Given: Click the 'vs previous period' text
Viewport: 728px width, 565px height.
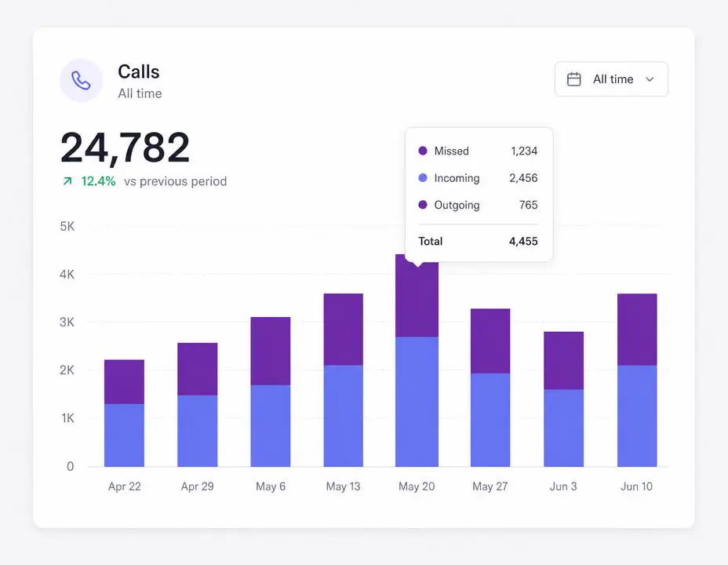Looking at the screenshot, I should (x=176, y=181).
